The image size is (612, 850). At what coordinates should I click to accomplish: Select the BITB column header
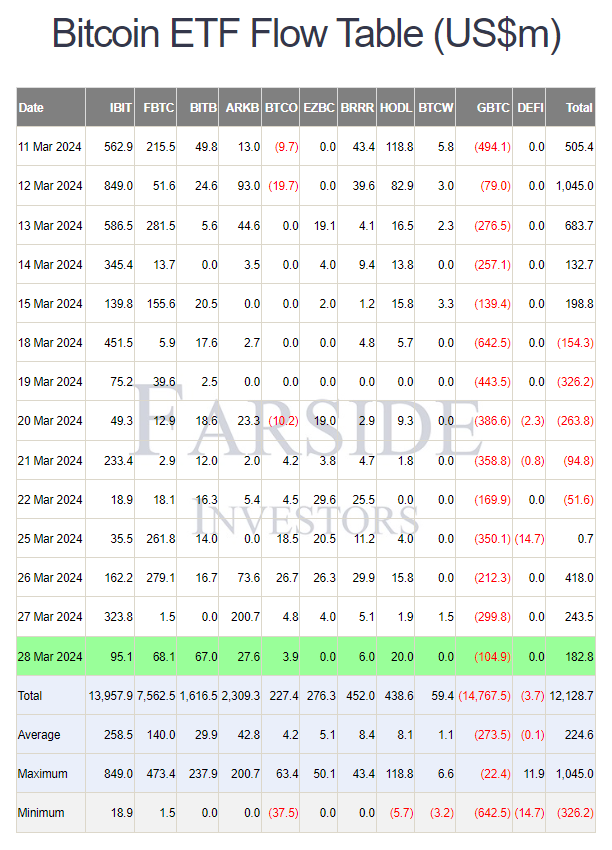tap(198, 107)
